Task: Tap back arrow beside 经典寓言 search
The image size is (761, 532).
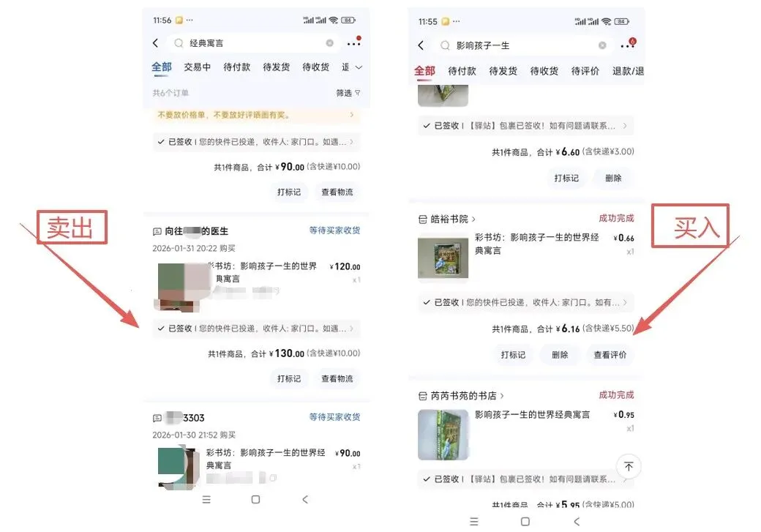Action: pyautogui.click(x=155, y=43)
